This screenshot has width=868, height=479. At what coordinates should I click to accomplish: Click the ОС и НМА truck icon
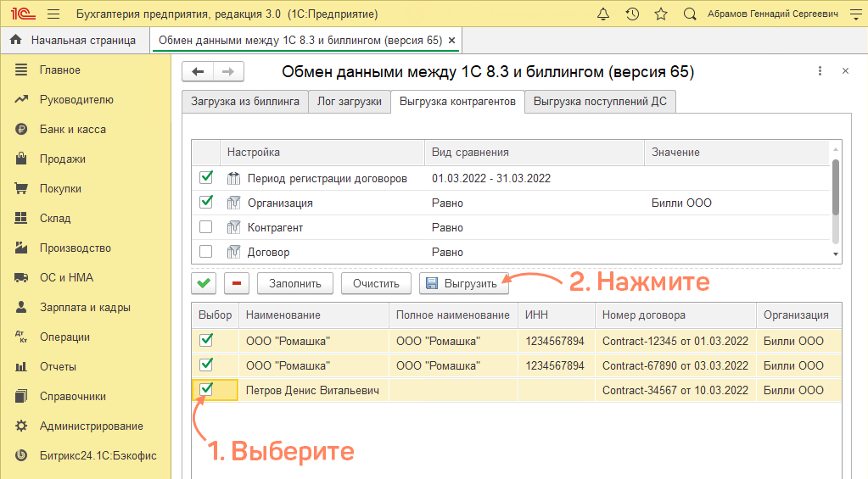pyautogui.click(x=21, y=278)
